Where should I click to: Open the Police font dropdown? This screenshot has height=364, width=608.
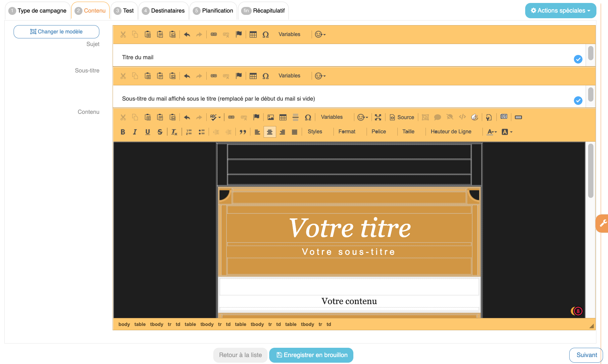tap(379, 132)
